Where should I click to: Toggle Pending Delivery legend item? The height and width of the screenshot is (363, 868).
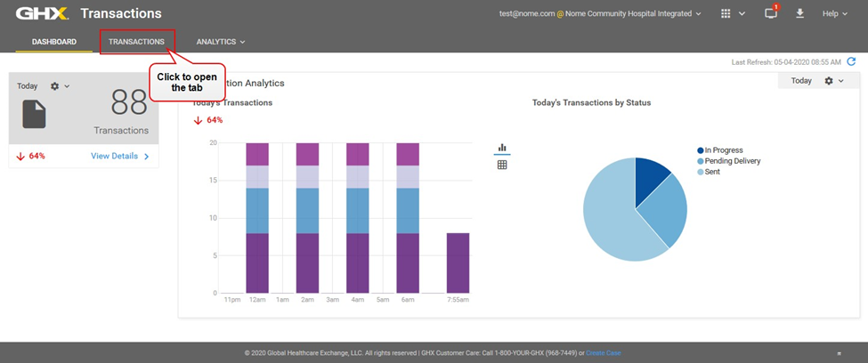click(x=731, y=161)
